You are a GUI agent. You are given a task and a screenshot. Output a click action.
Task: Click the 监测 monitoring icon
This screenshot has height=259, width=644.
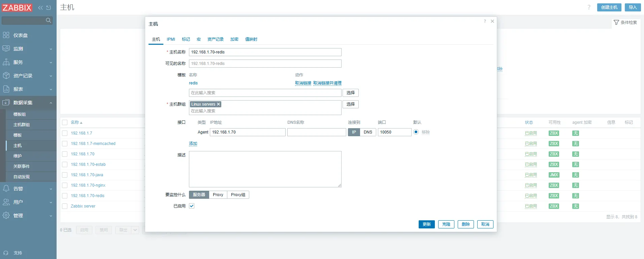point(6,48)
